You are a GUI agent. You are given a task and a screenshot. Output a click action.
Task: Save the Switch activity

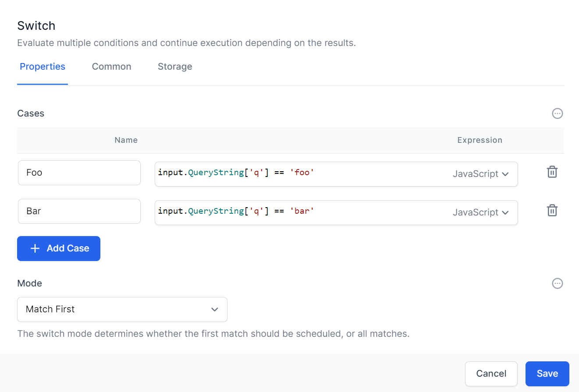547,374
